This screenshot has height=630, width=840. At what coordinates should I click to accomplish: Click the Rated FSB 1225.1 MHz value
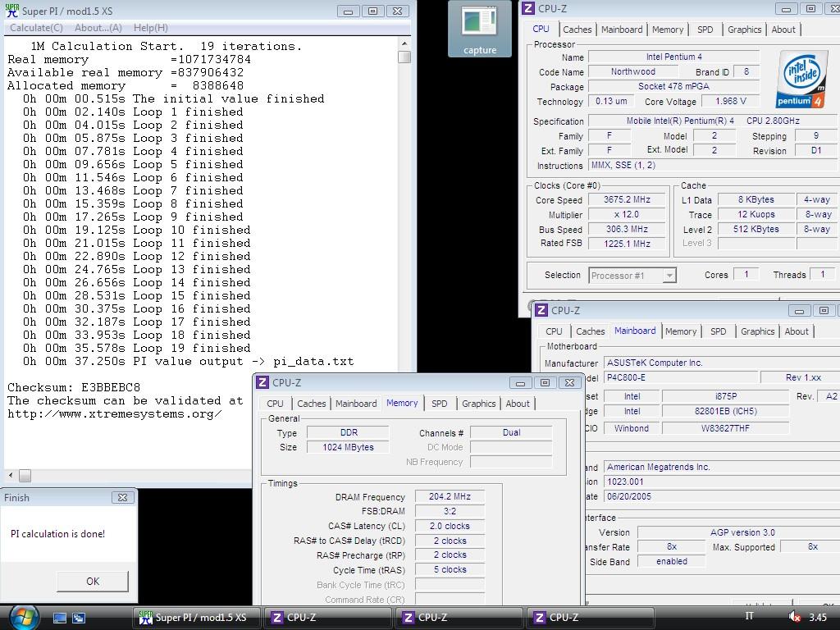point(627,244)
